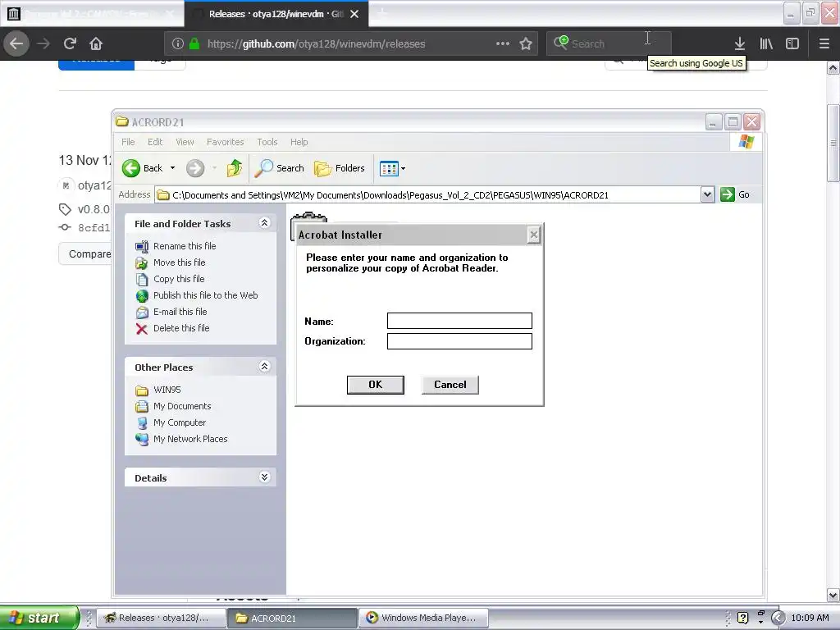The width and height of the screenshot is (840, 630).
Task: Toggle Firefox sidebar icon
Action: pyautogui.click(x=792, y=43)
